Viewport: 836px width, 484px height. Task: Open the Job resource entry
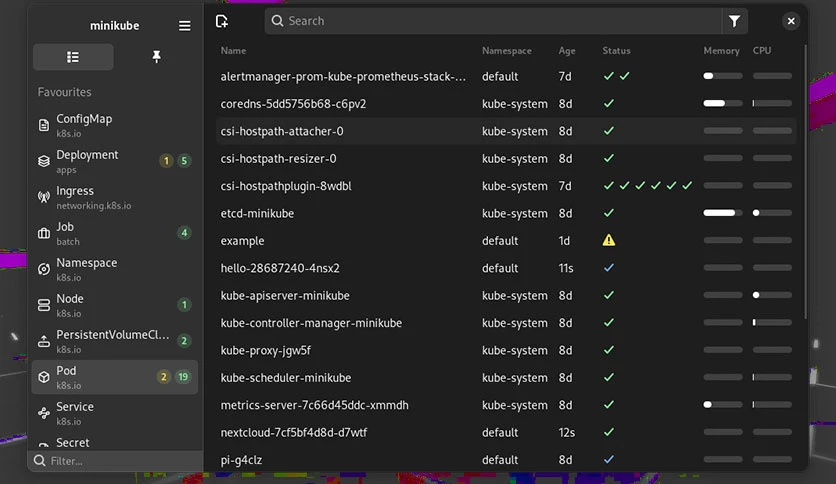(x=115, y=233)
